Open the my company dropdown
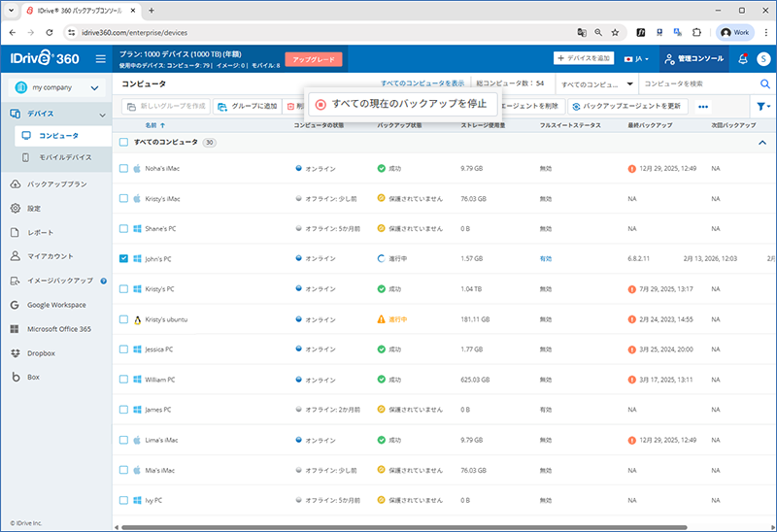The image size is (777, 532). [56, 88]
